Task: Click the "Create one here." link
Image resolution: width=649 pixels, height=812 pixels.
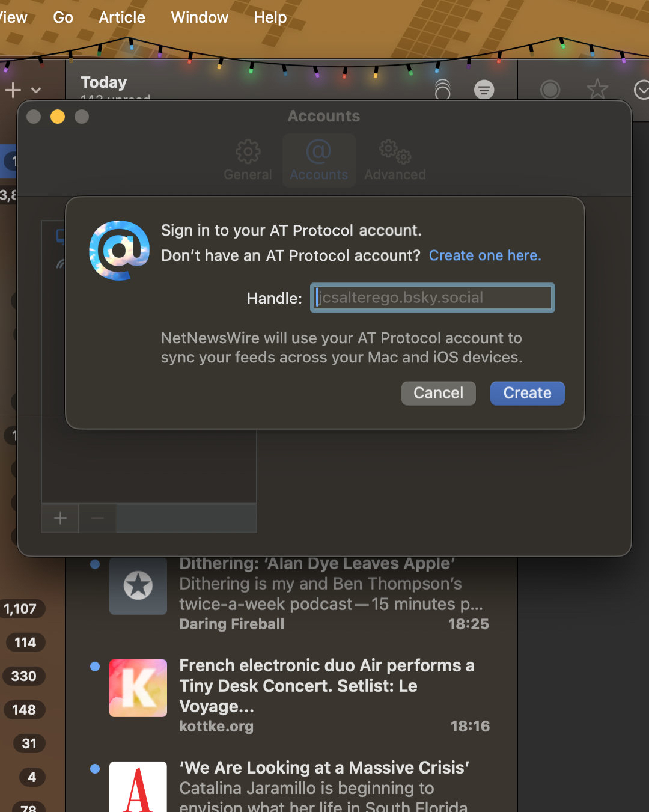Action: [485, 255]
